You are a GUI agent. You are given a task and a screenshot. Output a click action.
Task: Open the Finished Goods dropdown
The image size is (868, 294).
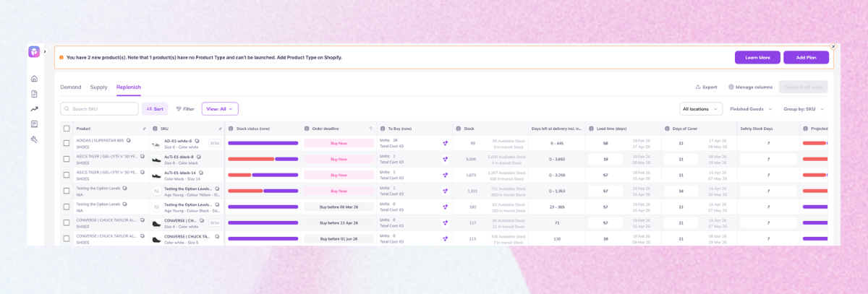pos(751,109)
